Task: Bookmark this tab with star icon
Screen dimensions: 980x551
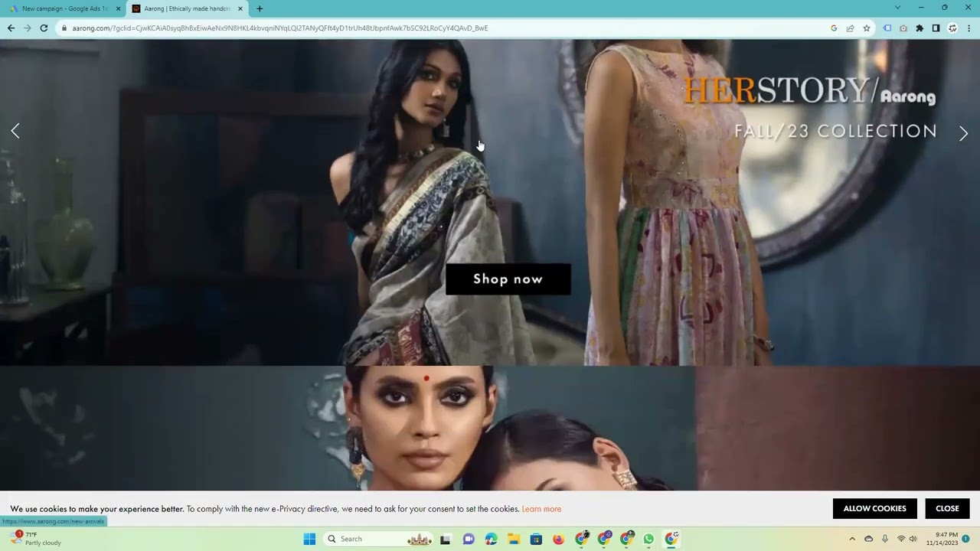Action: [x=867, y=28]
